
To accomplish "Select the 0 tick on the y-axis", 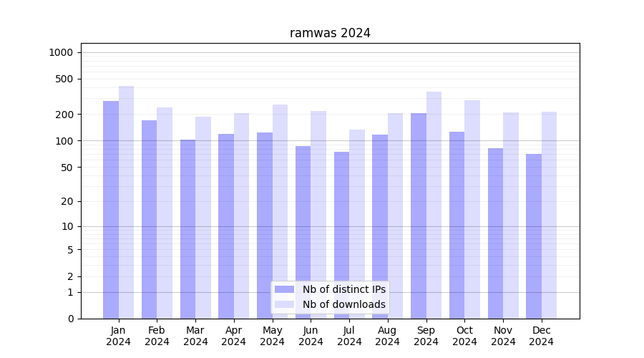I will click(70, 319).
